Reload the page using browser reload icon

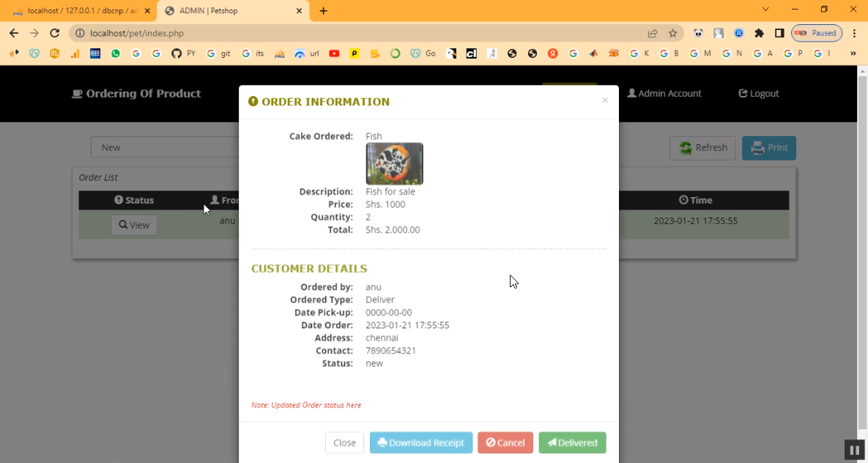(54, 33)
